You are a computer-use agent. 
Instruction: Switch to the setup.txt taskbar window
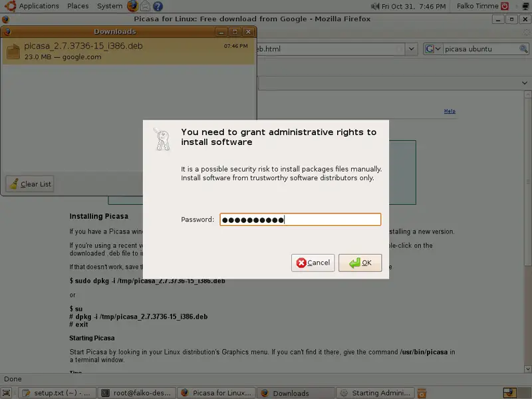(57, 393)
